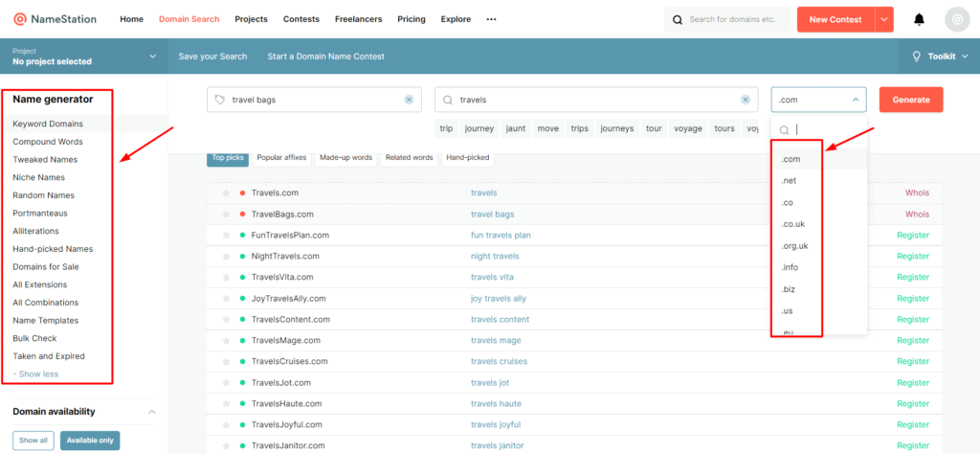Viewport: 980px width, 454px height.
Task: Add the voyage keyword suggestion
Action: (x=688, y=128)
